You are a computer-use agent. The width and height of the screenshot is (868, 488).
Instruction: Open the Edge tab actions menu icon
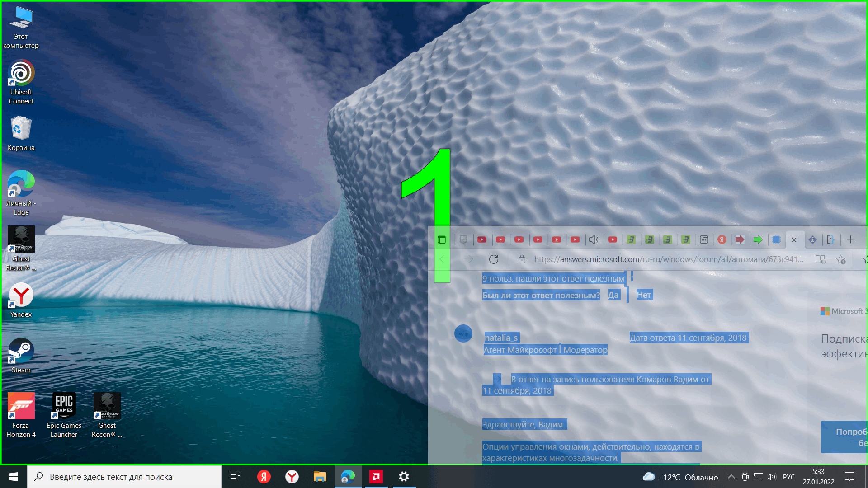click(442, 239)
